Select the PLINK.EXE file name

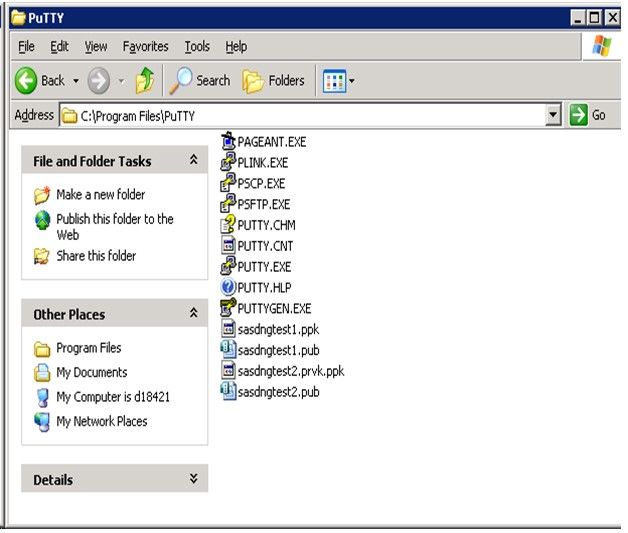pyautogui.click(x=263, y=163)
